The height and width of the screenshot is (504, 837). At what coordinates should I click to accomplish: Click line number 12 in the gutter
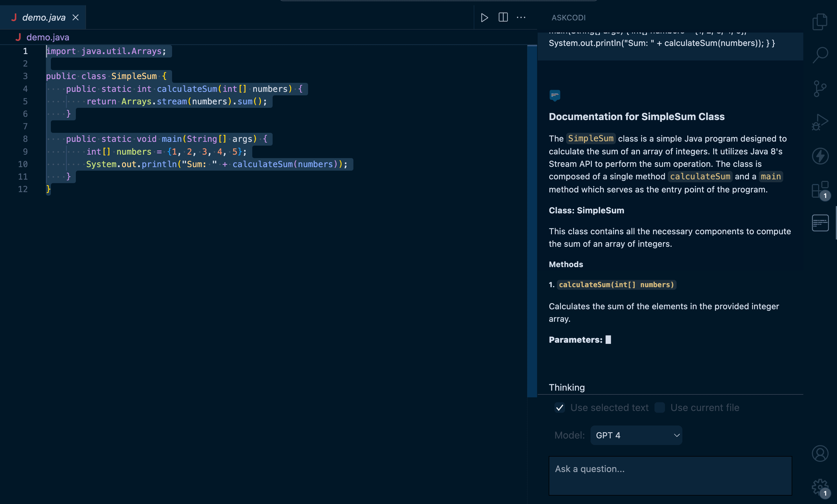23,189
